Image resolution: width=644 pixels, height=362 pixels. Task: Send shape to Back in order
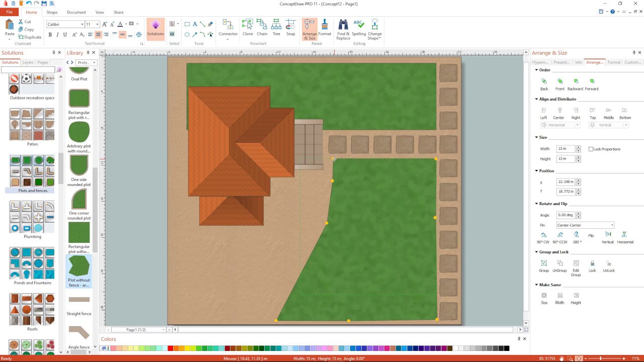tap(544, 81)
